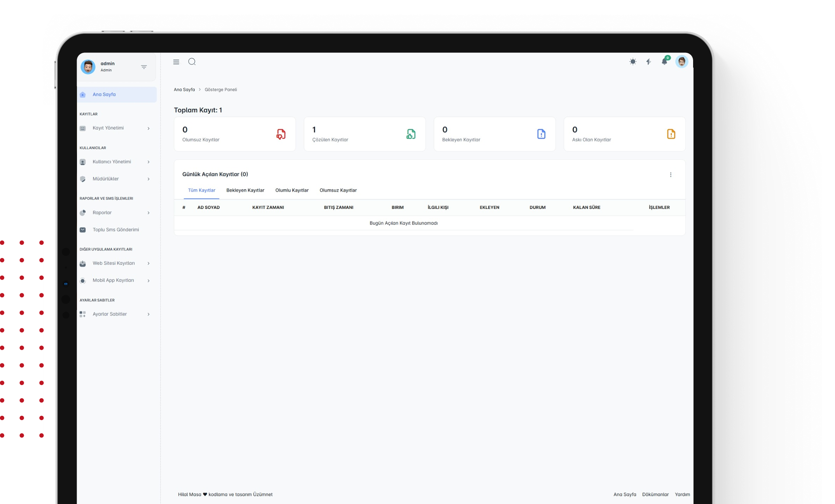Open the notifications bell icon

[665, 62]
